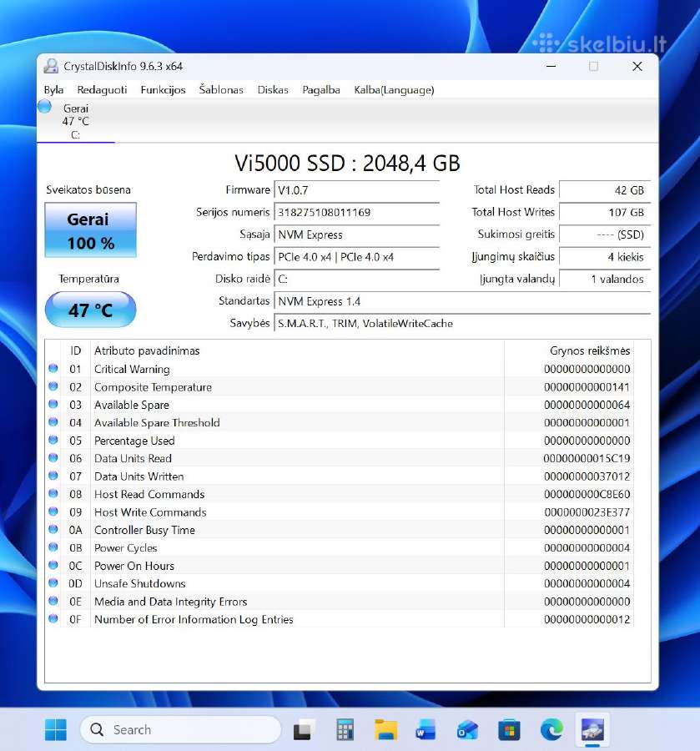Viewport: 700px width, 751px height.
Task: Click the Disko raidė C: field
Action: coord(357,279)
